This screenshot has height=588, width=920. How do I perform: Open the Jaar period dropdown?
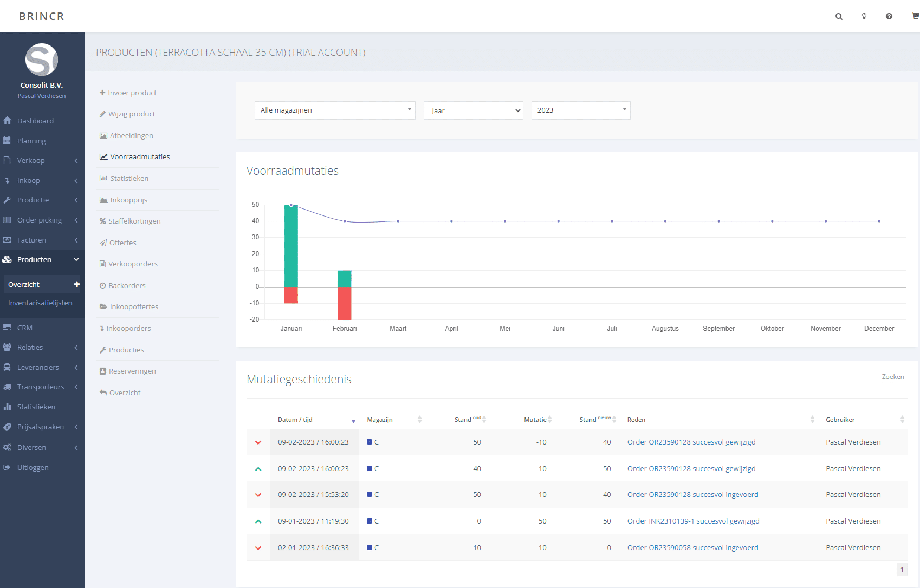473,110
